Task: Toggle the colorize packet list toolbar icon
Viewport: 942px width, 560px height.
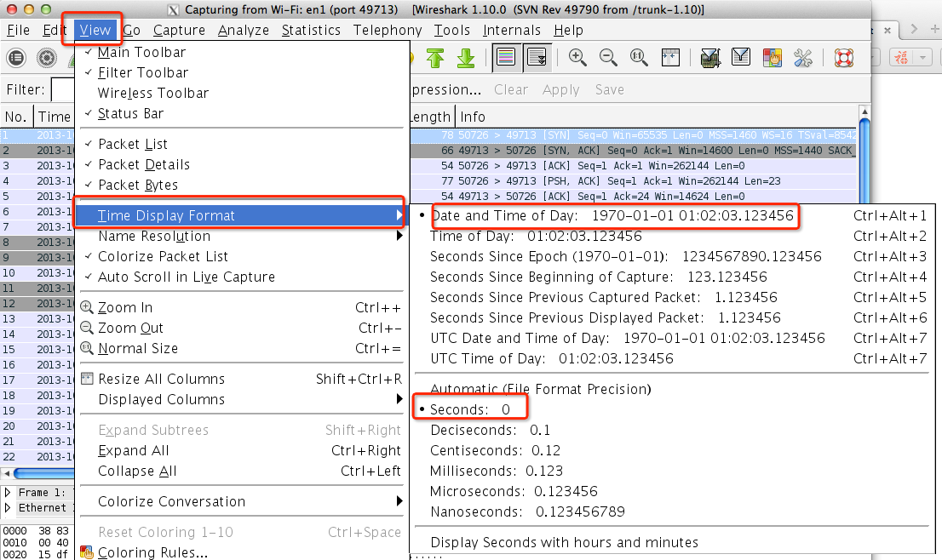Action: [506, 58]
